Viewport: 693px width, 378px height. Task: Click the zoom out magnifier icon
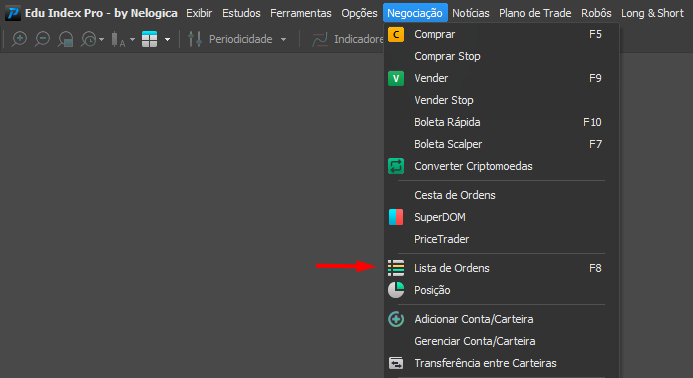pos(42,39)
